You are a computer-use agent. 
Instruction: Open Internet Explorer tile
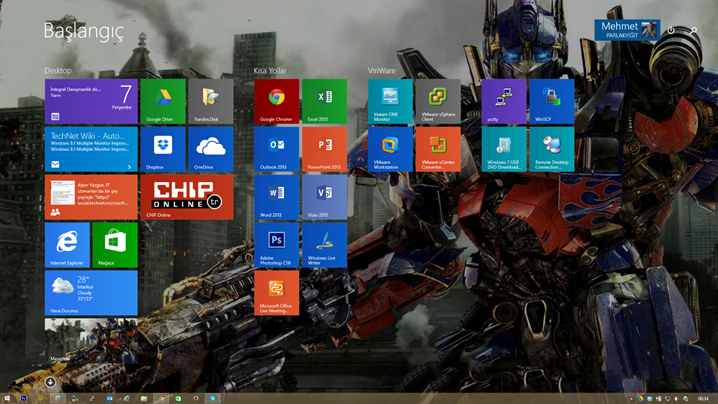coord(67,245)
